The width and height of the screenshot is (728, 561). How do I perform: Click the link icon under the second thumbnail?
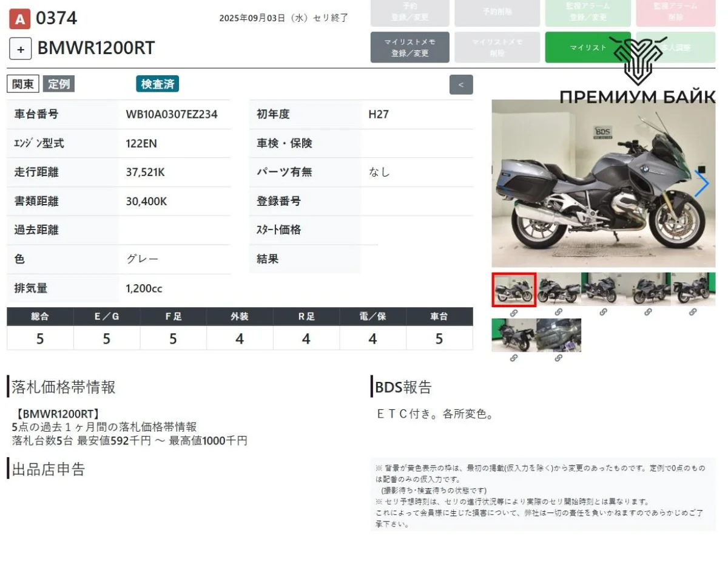[x=558, y=312]
